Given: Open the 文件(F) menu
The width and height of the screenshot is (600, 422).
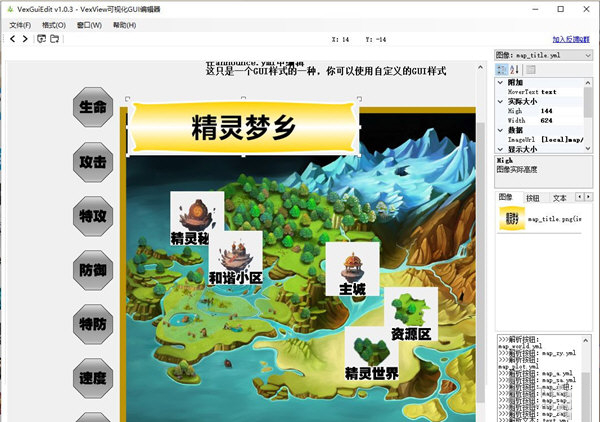Looking at the screenshot, I should pyautogui.click(x=20, y=24).
